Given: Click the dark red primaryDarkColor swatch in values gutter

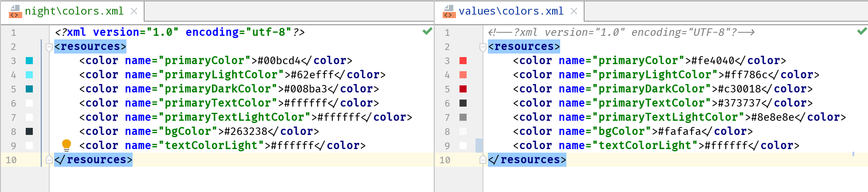Looking at the screenshot, I should tap(463, 89).
